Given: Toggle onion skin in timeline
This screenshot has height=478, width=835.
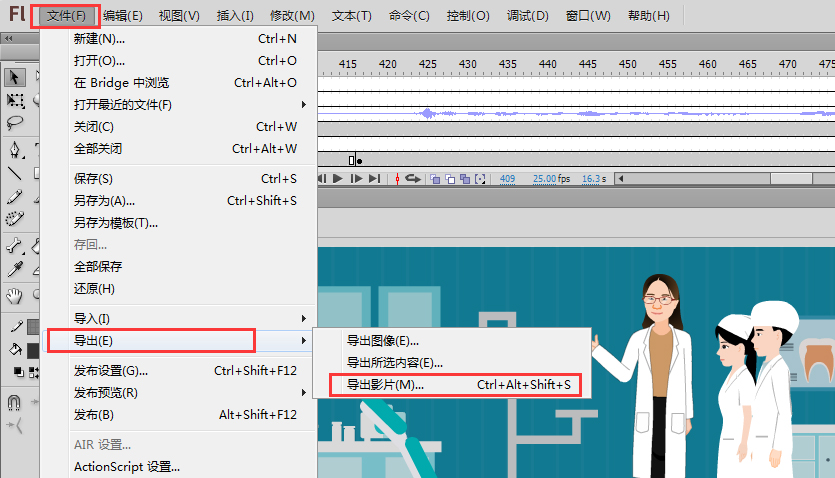Looking at the screenshot, I should point(436,179).
